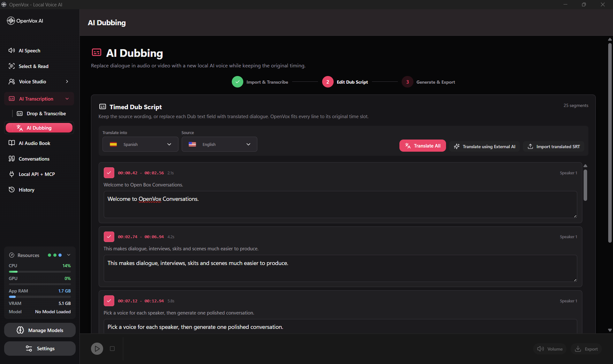The width and height of the screenshot is (613, 364).
Task: Click the Voice Studio person icon
Action: (12, 82)
